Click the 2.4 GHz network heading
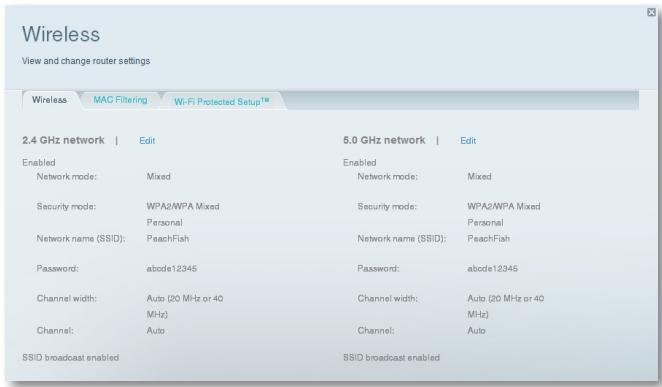 click(x=63, y=140)
